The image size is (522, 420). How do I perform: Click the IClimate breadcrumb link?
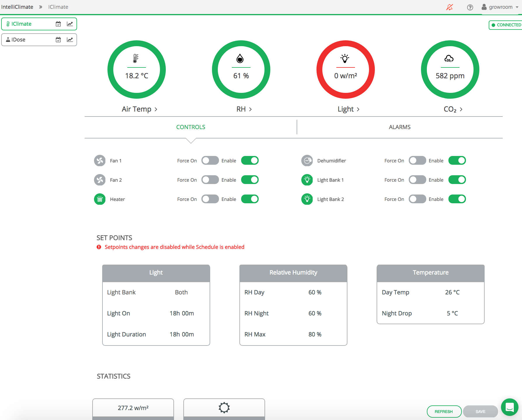58,7
